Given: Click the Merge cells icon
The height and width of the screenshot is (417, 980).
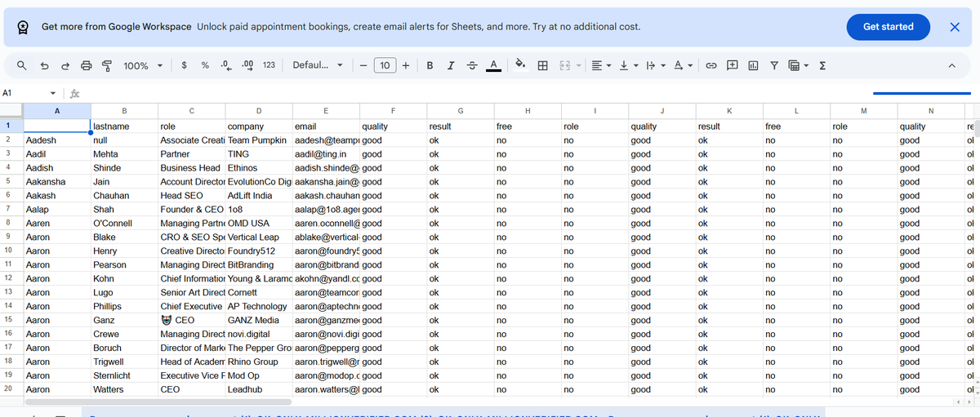Looking at the screenshot, I should click(x=564, y=65).
